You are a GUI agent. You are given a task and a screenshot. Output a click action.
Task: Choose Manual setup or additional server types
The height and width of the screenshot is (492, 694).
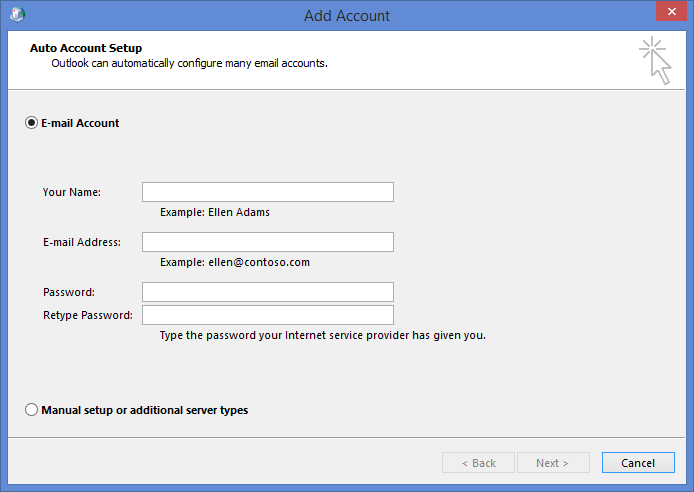click(32, 410)
